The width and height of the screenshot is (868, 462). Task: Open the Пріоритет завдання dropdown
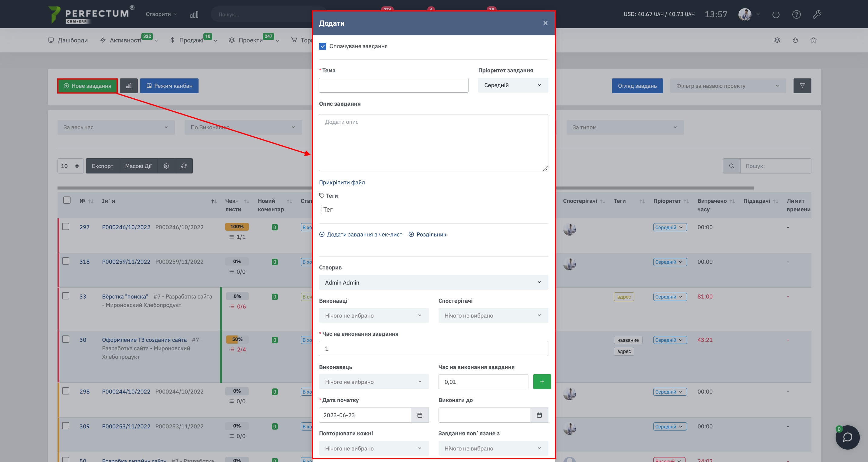pos(512,85)
